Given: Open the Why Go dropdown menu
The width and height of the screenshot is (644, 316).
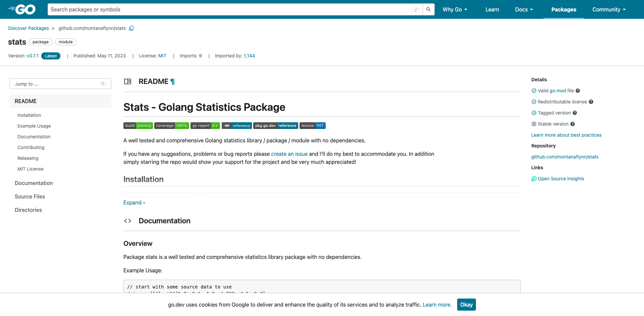Looking at the screenshot, I should tap(455, 9).
